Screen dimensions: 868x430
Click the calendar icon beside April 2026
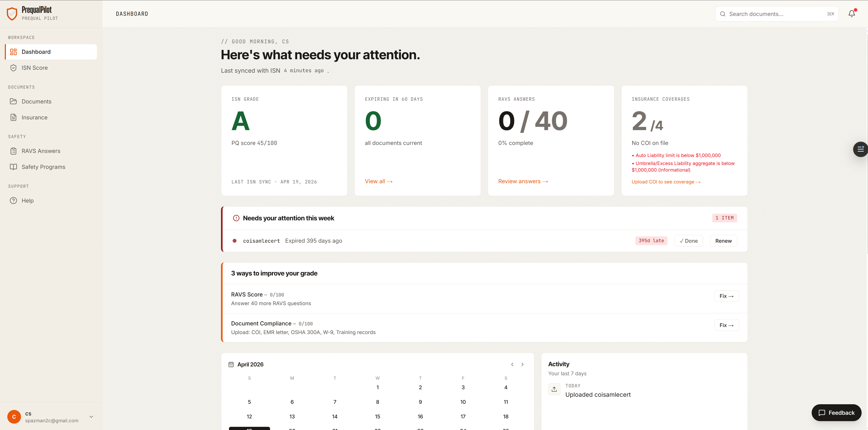pos(231,364)
